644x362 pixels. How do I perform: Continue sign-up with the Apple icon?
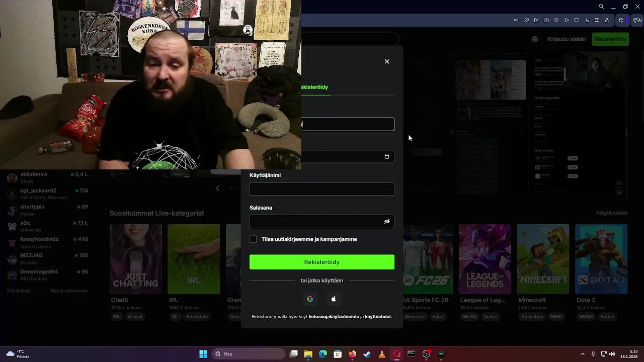334,299
